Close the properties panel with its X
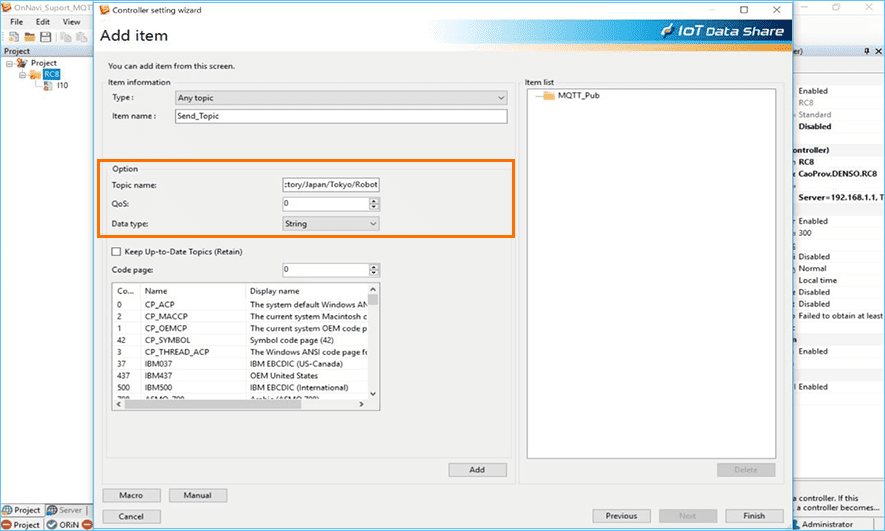This screenshot has width=885, height=531. point(878,51)
